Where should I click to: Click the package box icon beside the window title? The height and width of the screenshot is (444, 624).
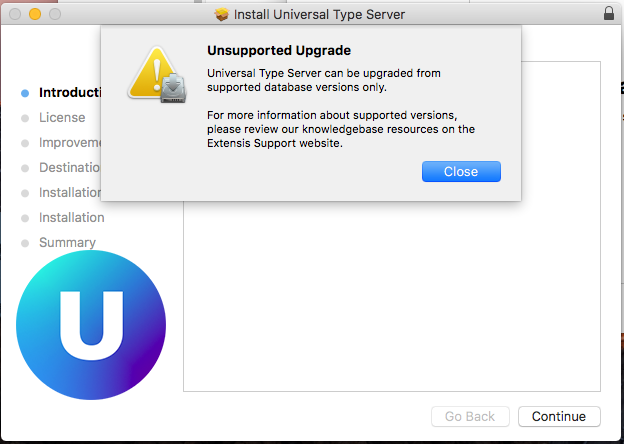coord(222,15)
